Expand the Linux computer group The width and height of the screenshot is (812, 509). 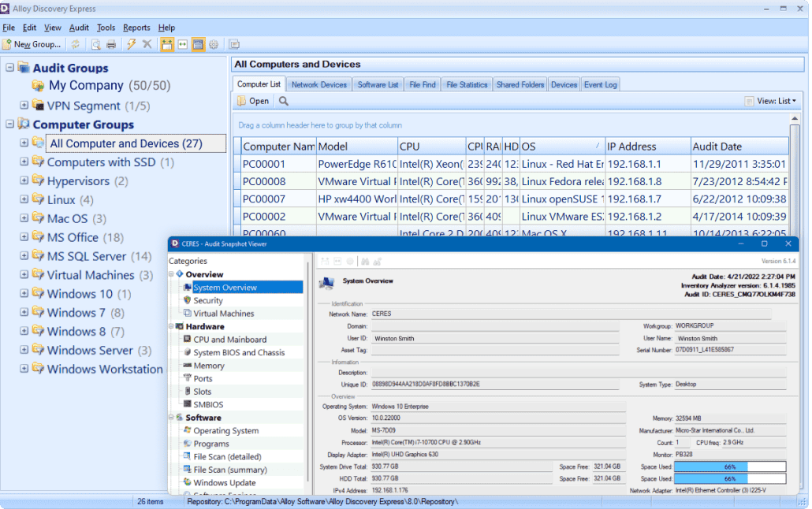24,199
